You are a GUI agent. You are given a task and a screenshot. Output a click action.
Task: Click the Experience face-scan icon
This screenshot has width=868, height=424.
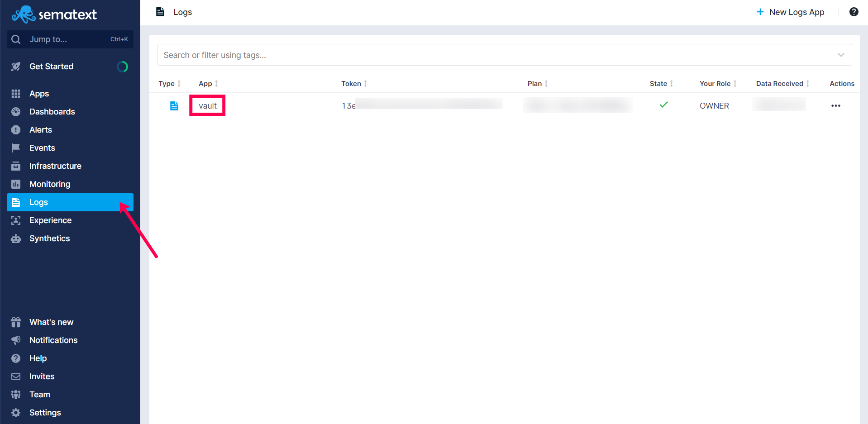click(x=16, y=220)
